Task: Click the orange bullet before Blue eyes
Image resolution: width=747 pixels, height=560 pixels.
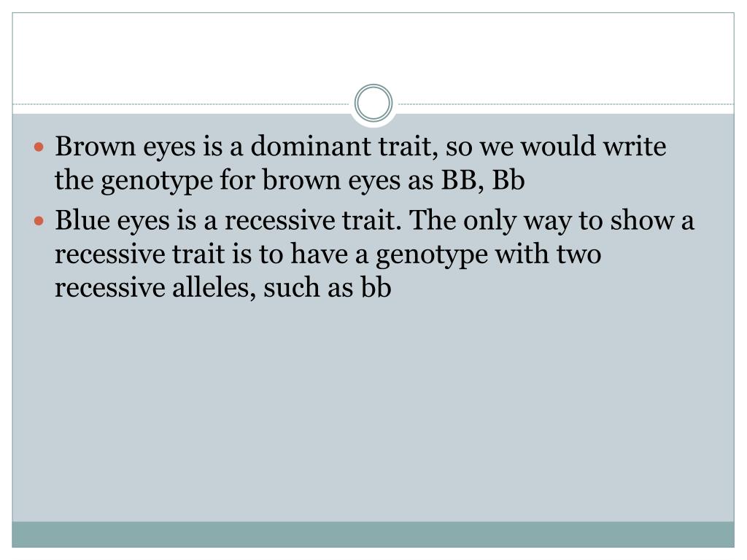Action: pos(39,221)
